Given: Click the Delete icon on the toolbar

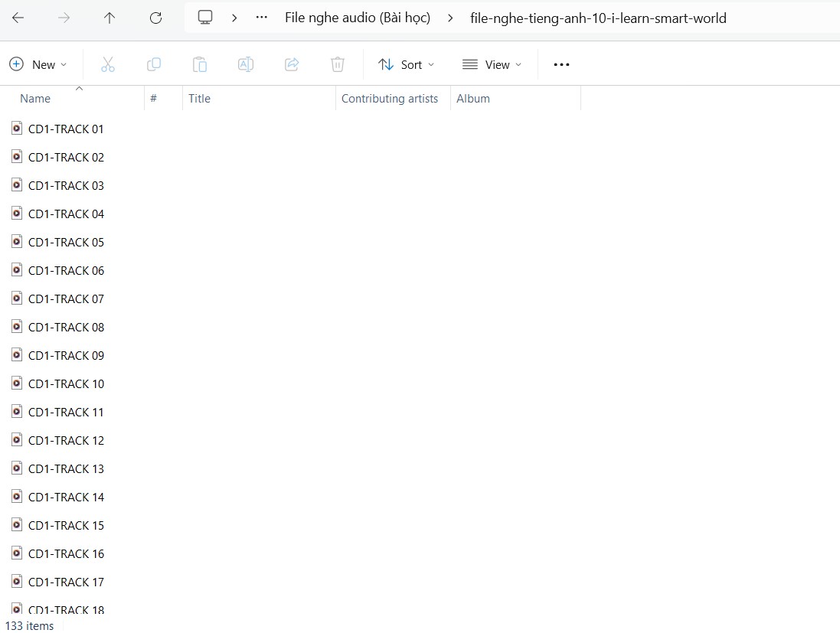Looking at the screenshot, I should (x=338, y=64).
